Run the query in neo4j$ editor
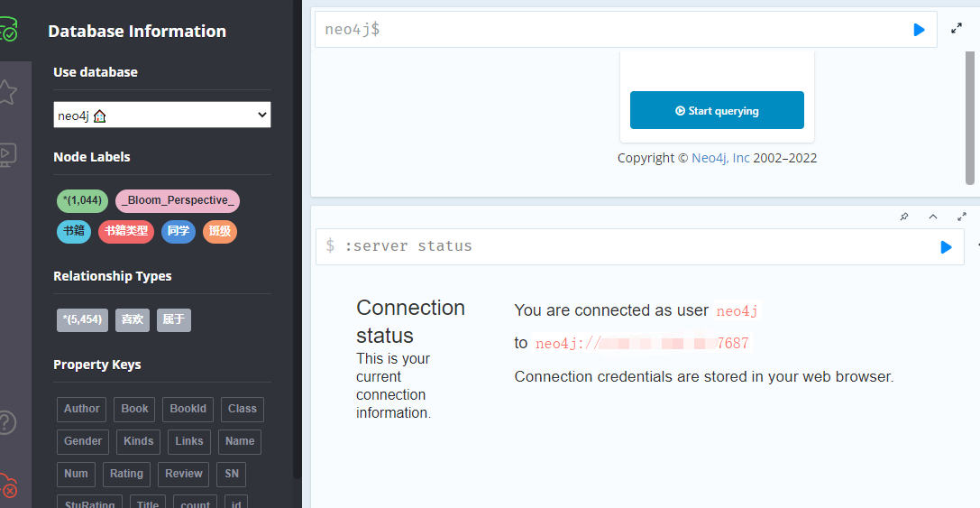Screen dimensions: 980x508 [919, 30]
